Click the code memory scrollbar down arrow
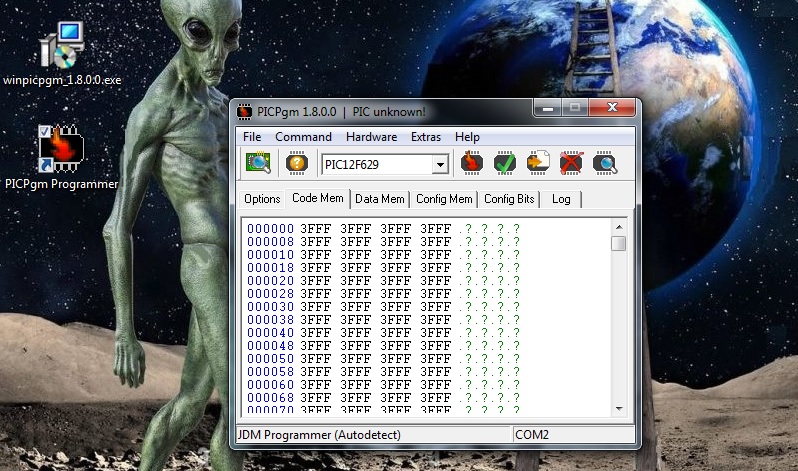Image resolution: width=798 pixels, height=471 pixels. [x=619, y=407]
